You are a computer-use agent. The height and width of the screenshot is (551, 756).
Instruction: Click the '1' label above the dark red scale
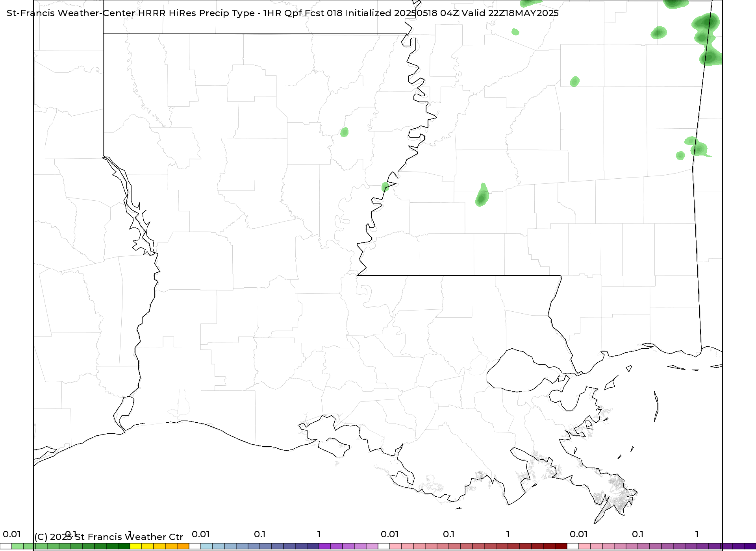pos(508,534)
